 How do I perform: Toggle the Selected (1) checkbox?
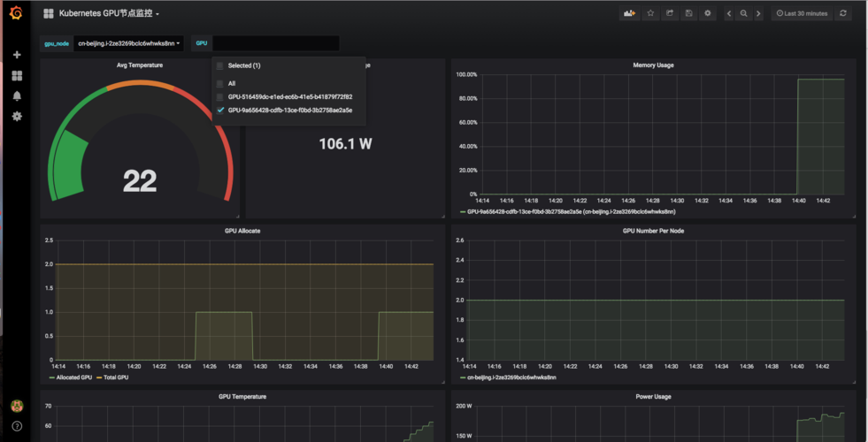[x=220, y=66]
